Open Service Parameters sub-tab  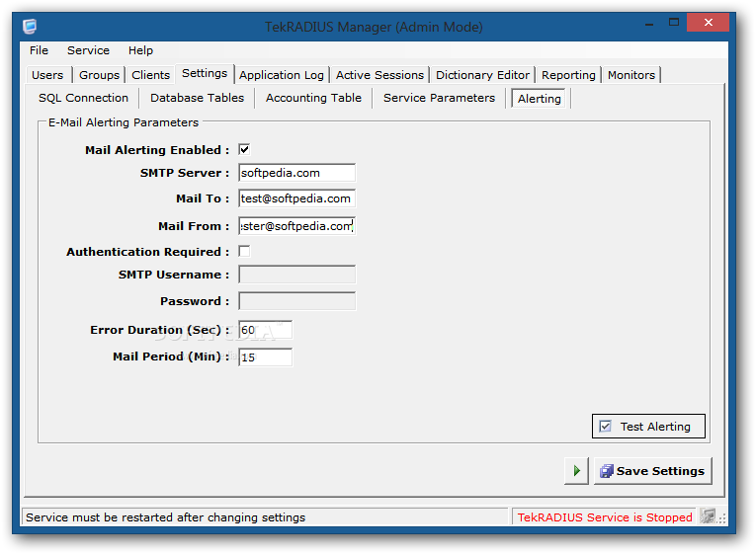439,98
